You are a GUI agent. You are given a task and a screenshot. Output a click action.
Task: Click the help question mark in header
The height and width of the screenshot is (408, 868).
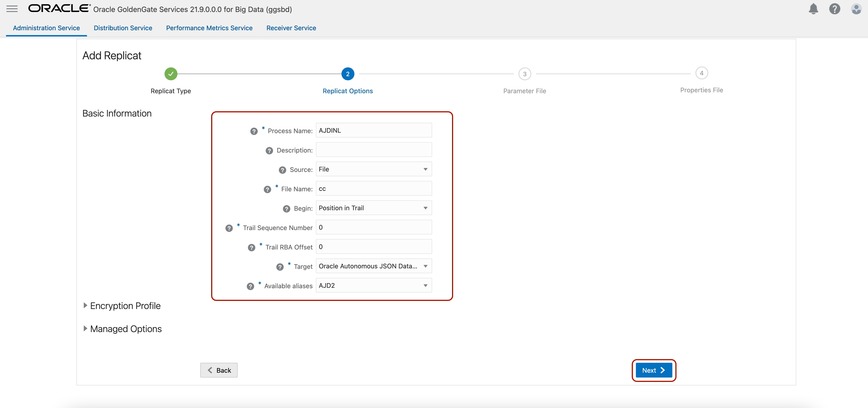[x=834, y=9]
